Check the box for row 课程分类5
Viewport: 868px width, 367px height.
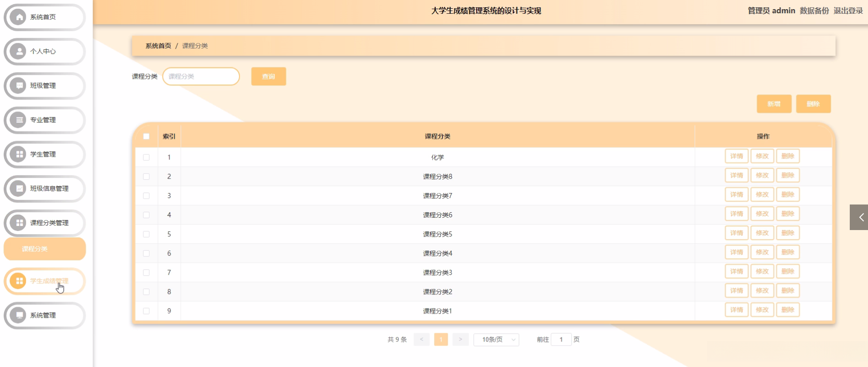pyautogui.click(x=146, y=234)
